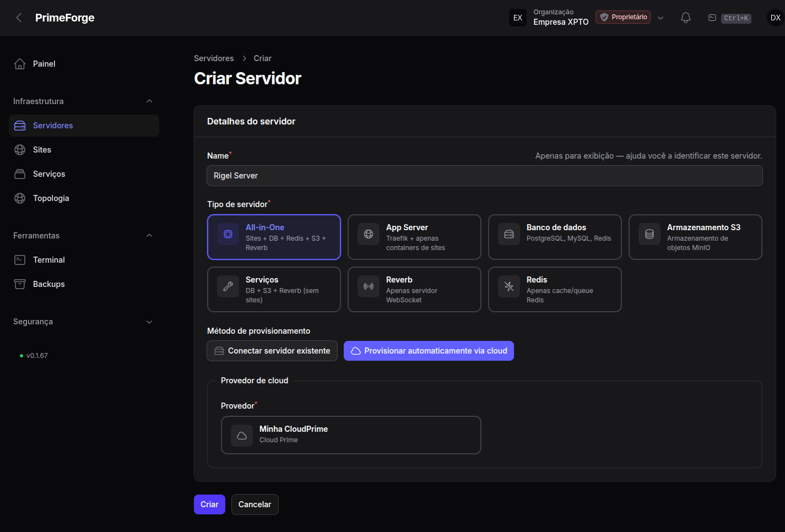Collapse the Infraestrutura sidebar section

point(149,101)
